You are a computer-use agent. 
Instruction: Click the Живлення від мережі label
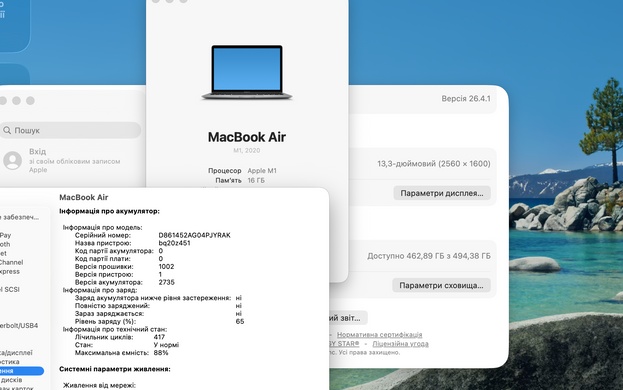pos(99,385)
